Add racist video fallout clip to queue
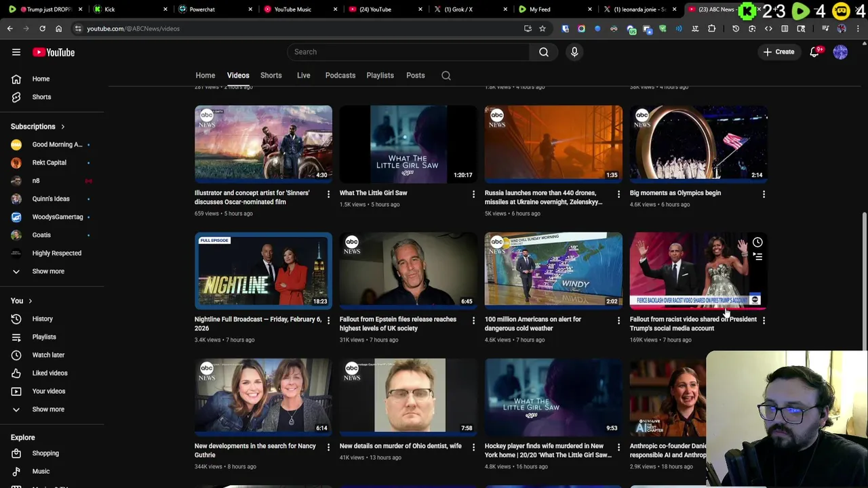Screen dimensions: 868x488 click(x=757, y=256)
